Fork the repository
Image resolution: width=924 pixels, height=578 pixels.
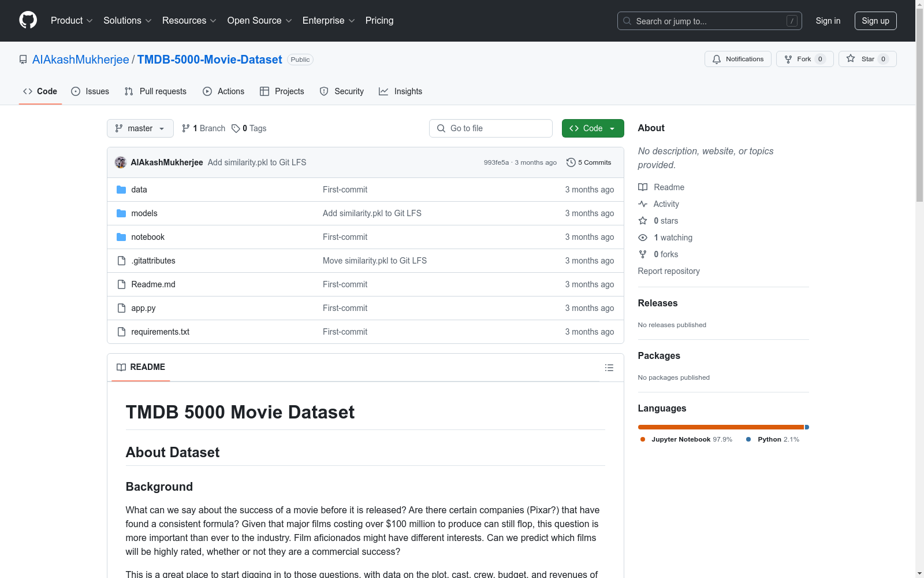coord(804,59)
